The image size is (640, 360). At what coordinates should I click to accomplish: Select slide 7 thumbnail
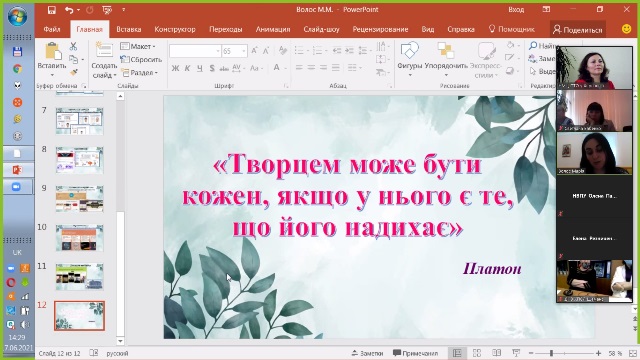[x=80, y=121]
